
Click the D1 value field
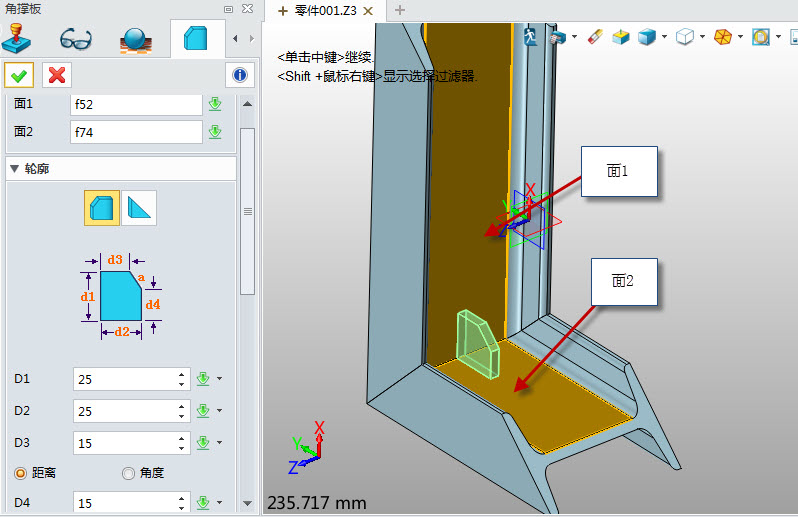click(126, 379)
